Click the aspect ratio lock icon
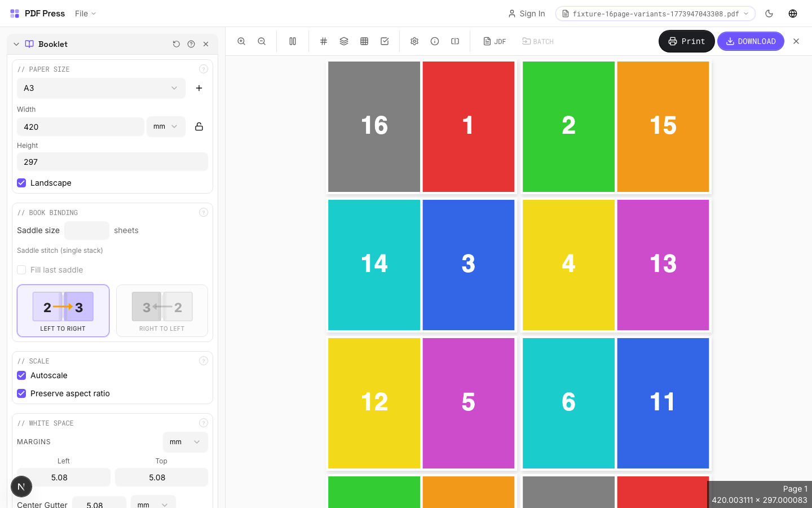The height and width of the screenshot is (508, 812). (x=199, y=127)
